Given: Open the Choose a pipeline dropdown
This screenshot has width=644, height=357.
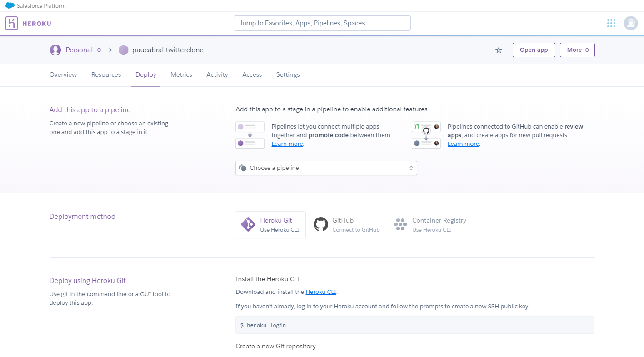Looking at the screenshot, I should [326, 168].
